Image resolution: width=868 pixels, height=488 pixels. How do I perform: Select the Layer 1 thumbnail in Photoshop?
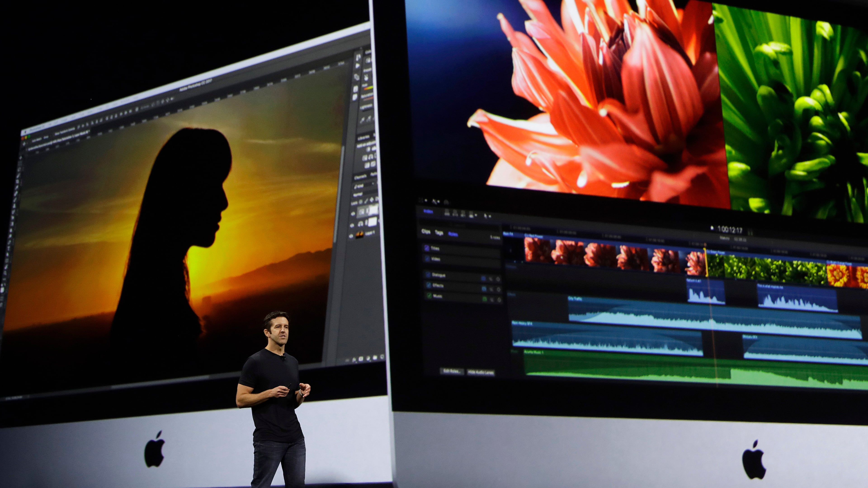pos(360,235)
